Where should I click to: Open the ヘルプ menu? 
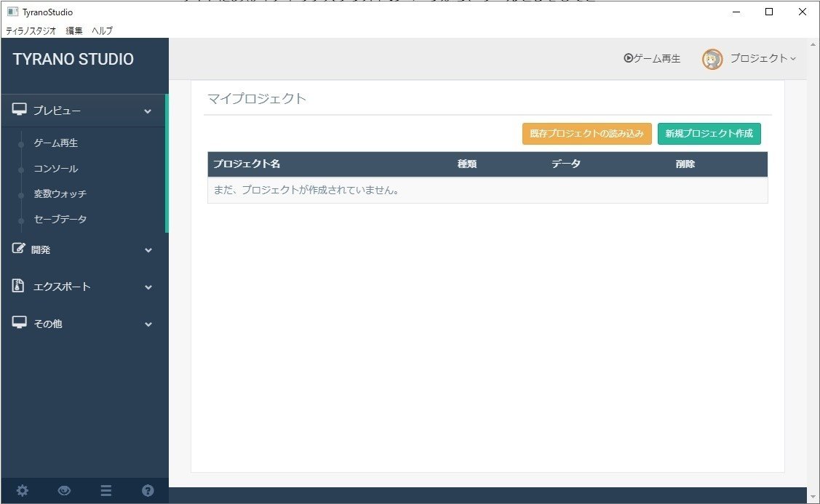(x=101, y=31)
